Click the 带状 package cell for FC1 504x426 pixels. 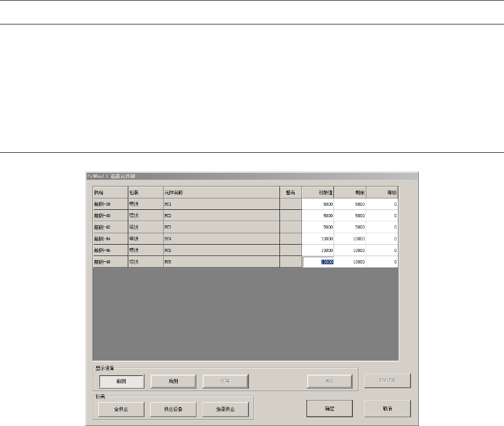(x=146, y=204)
